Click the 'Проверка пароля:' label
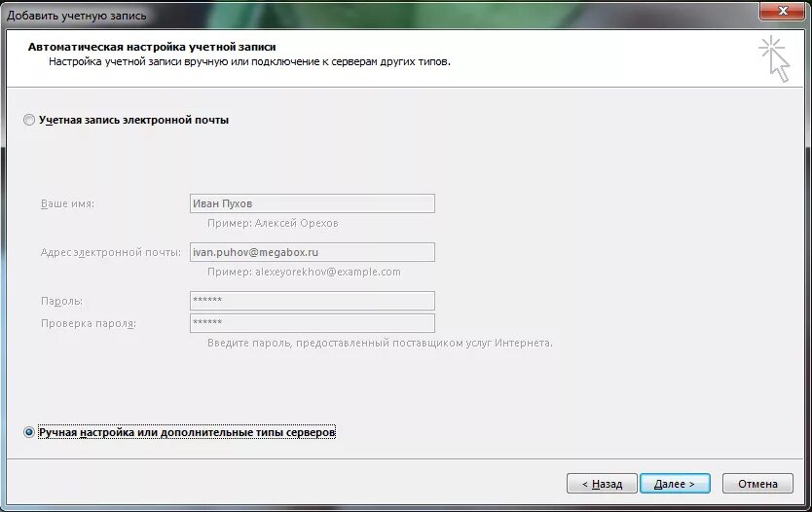812x512 pixels. point(88,323)
